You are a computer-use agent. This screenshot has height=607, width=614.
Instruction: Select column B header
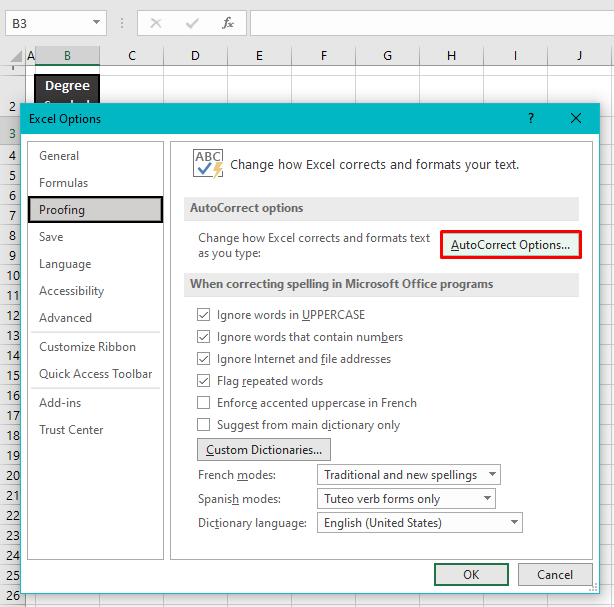click(67, 56)
